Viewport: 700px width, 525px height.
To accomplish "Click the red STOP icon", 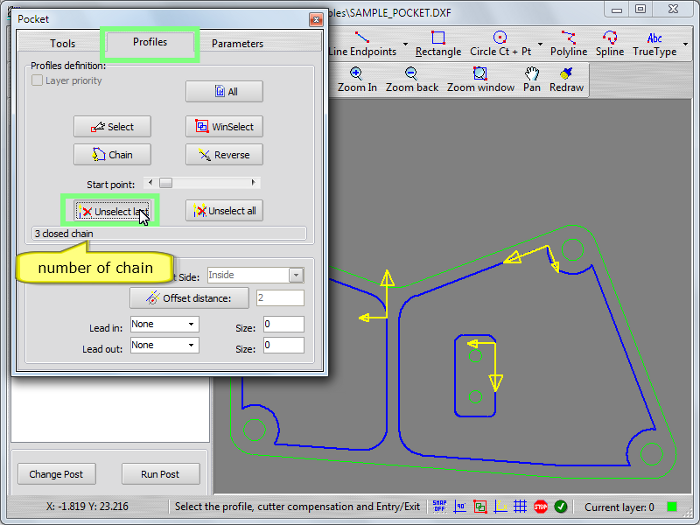I will pyautogui.click(x=540, y=507).
